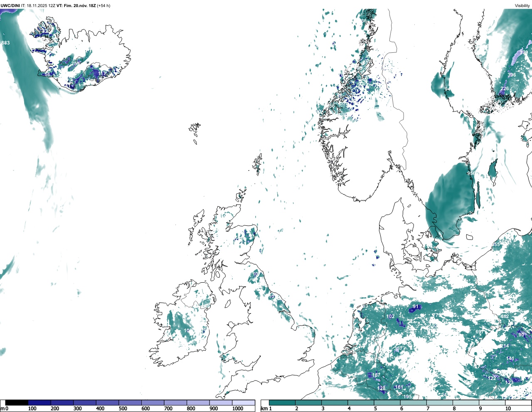
Task: Select the 900–1000 m pale swatch
Action: (x=221, y=402)
